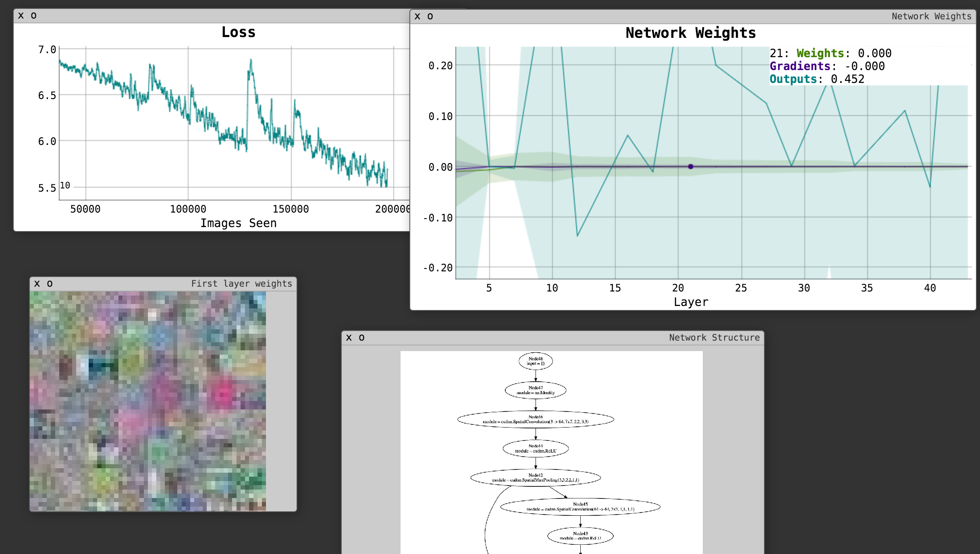Select Node47 nn.Identity node
980x554 pixels.
coord(536,390)
